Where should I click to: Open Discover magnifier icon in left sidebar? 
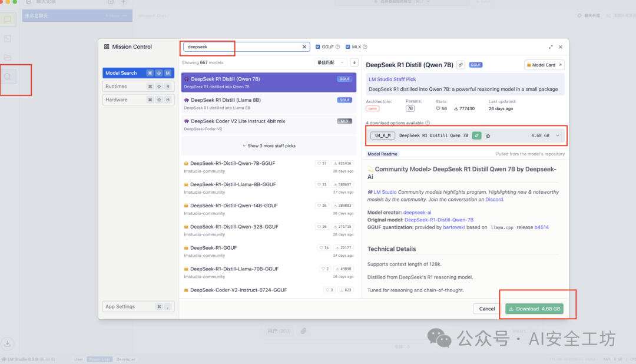pyautogui.click(x=8, y=77)
